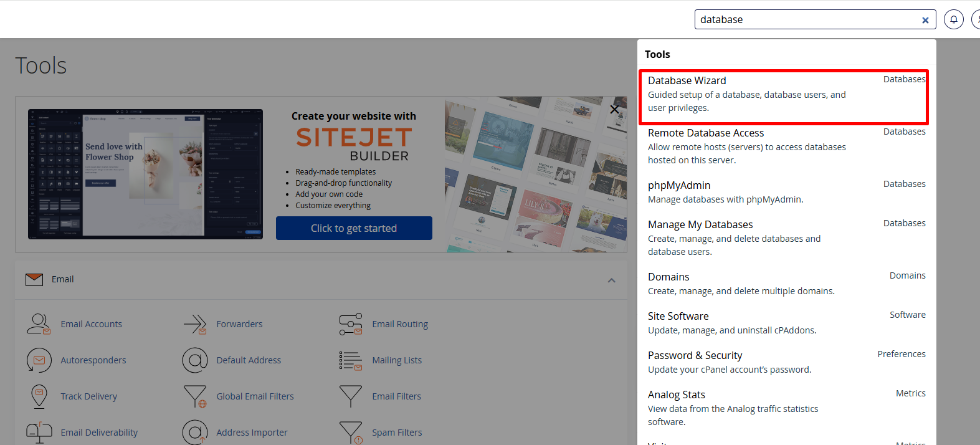Click the Default Address at-sign icon
Viewport: 980px width, 445px height.
[x=194, y=360]
